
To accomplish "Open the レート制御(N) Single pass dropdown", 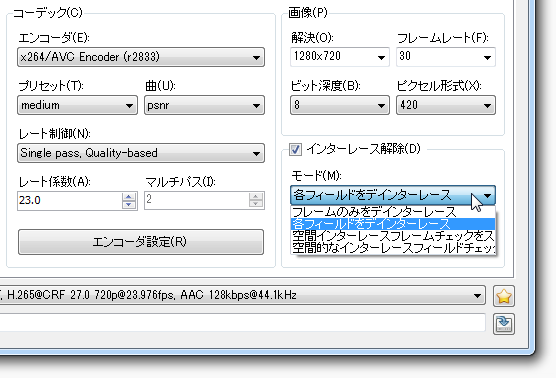I will [x=141, y=153].
